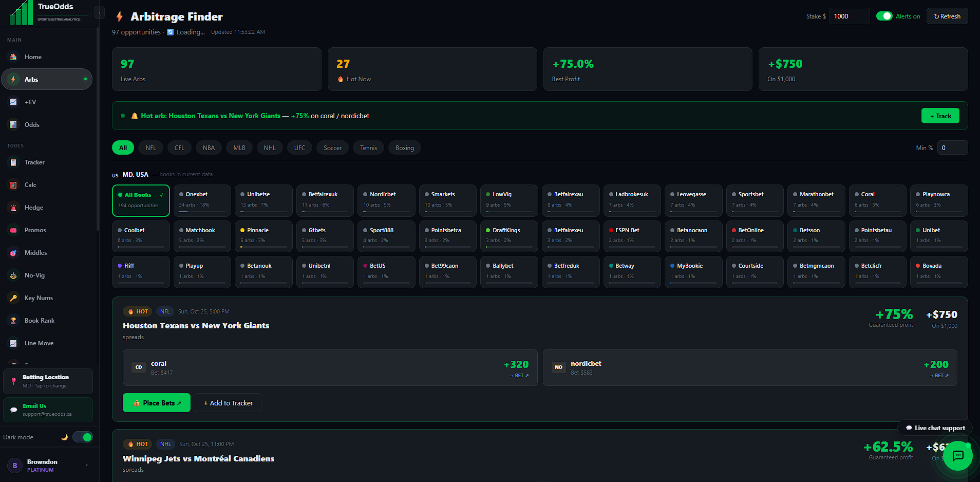Toggle the Dark mode switch
This screenshot has width=980, height=482.
[x=82, y=437]
